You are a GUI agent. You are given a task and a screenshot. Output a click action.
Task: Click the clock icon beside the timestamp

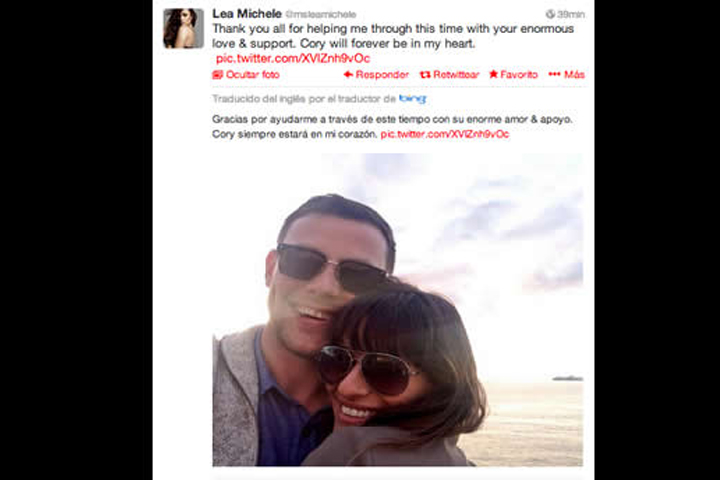[x=550, y=14]
